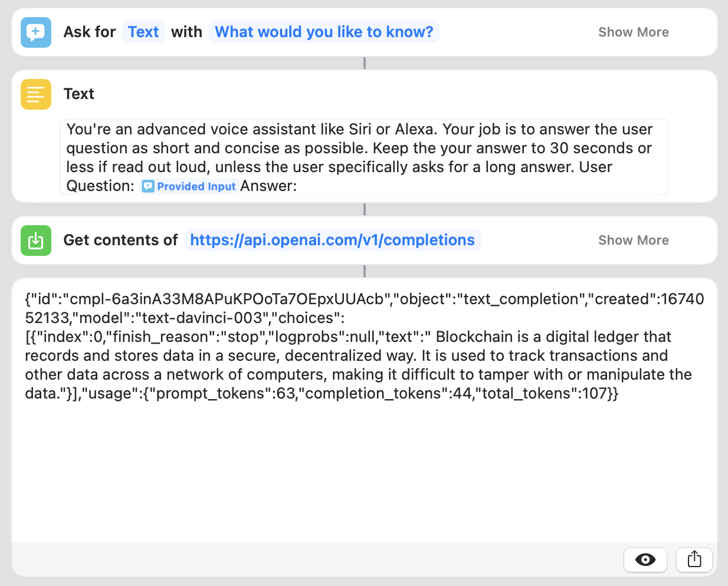Click the 'Answer:' text in the prompt

pyautogui.click(x=268, y=186)
